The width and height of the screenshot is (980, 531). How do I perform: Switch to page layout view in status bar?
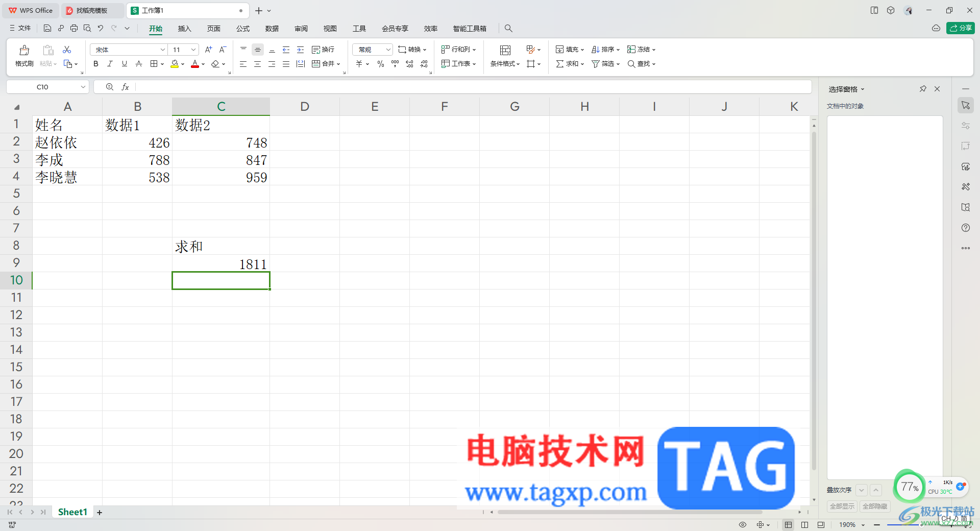(x=805, y=525)
